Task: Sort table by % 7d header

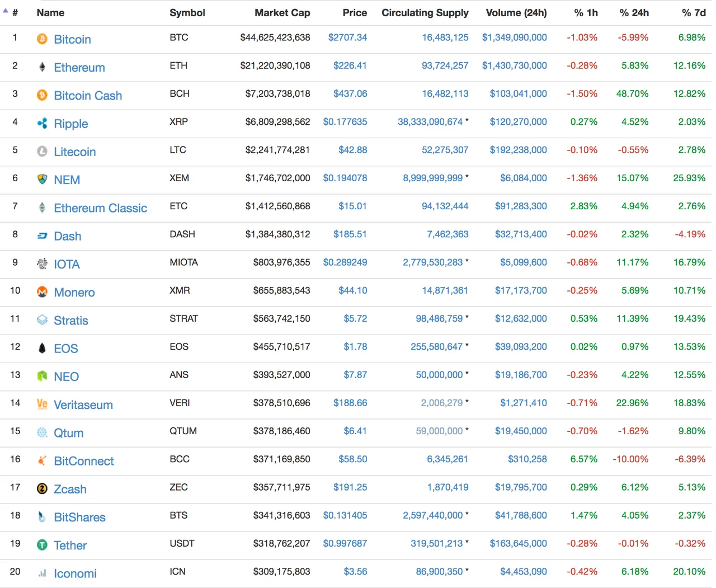Action: (x=694, y=12)
